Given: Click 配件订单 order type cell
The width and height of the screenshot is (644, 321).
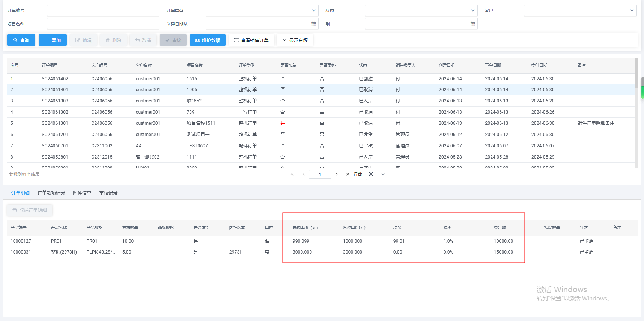Looking at the screenshot, I should (x=248, y=146).
